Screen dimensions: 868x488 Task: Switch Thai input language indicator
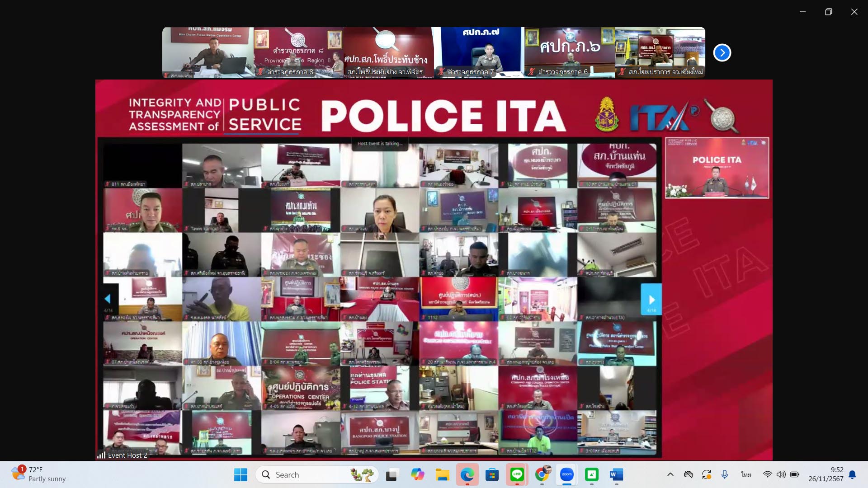[746, 474]
